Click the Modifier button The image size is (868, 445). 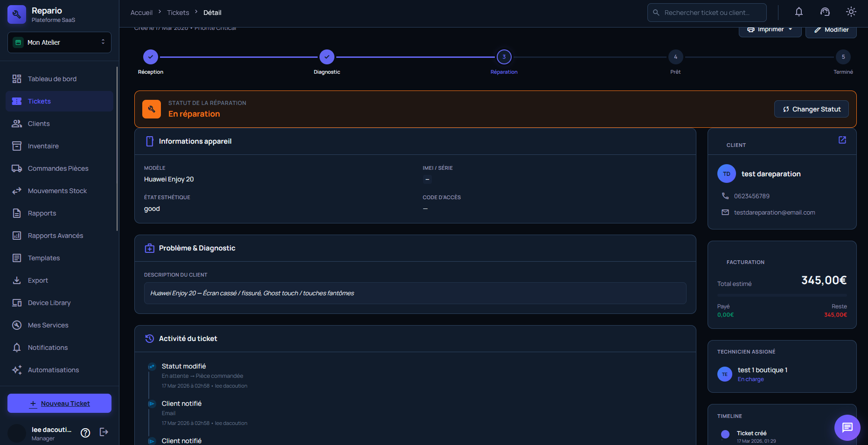click(x=831, y=30)
